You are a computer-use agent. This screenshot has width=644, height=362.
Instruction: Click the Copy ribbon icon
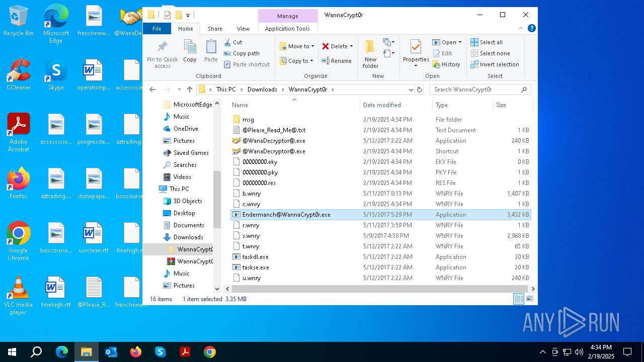[190, 51]
